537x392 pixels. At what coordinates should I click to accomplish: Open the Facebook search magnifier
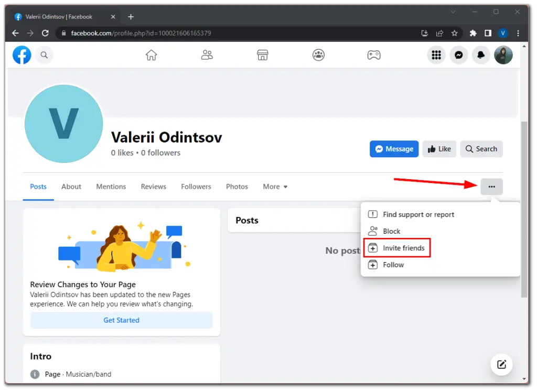pyautogui.click(x=44, y=55)
